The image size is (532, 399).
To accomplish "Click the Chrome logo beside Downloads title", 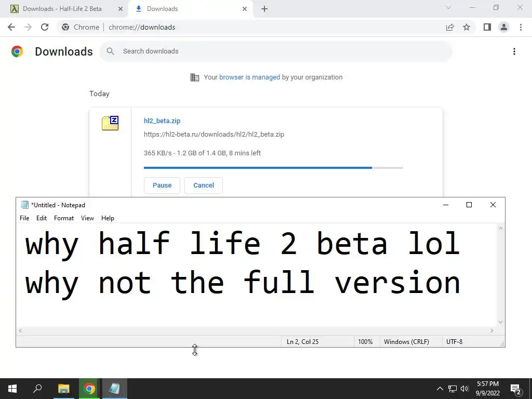I will (17, 51).
